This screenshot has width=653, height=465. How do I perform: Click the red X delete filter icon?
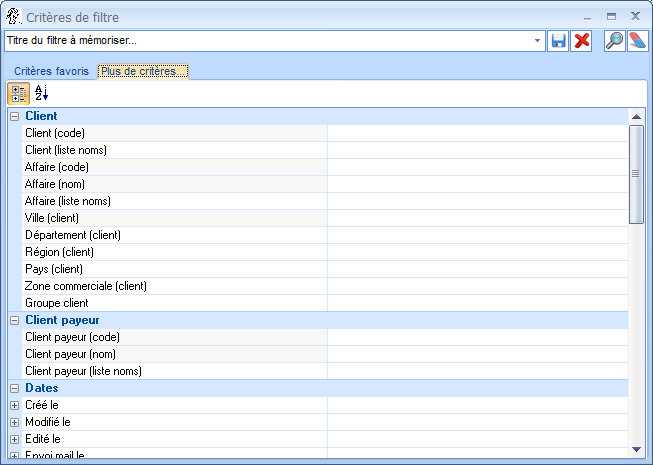pyautogui.click(x=581, y=41)
